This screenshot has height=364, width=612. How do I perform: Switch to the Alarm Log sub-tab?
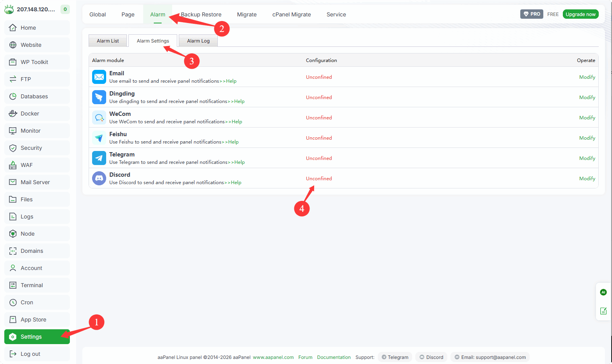tap(198, 41)
